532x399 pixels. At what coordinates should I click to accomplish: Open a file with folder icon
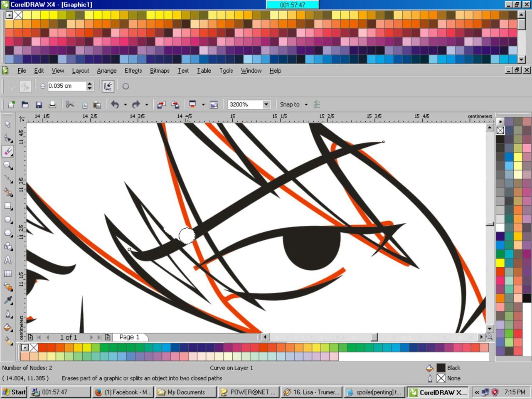point(25,105)
